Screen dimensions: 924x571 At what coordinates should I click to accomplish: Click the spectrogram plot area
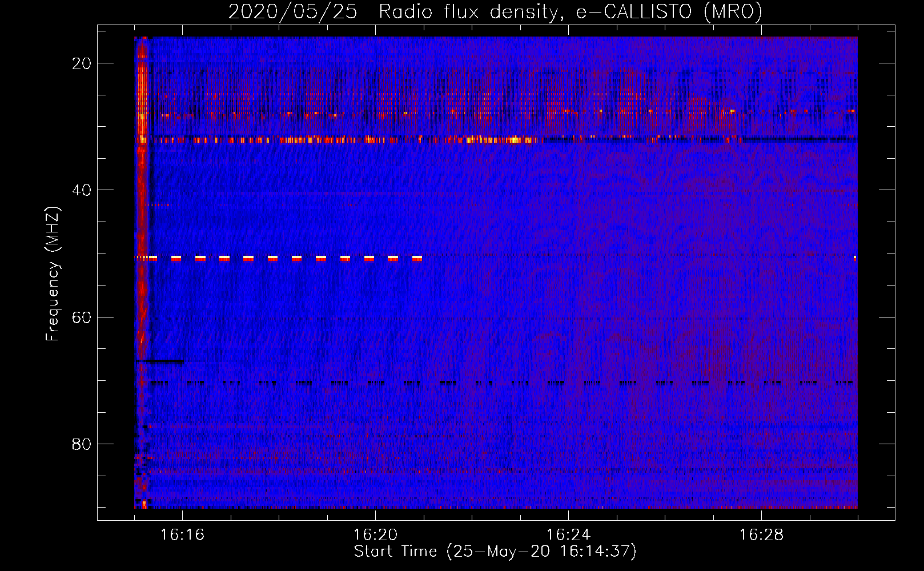[496, 272]
